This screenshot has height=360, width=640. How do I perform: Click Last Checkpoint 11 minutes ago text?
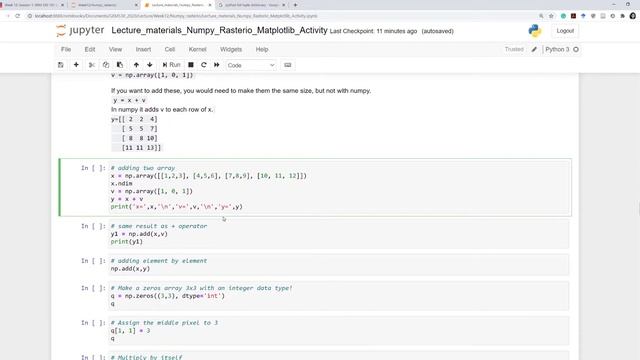373,31
